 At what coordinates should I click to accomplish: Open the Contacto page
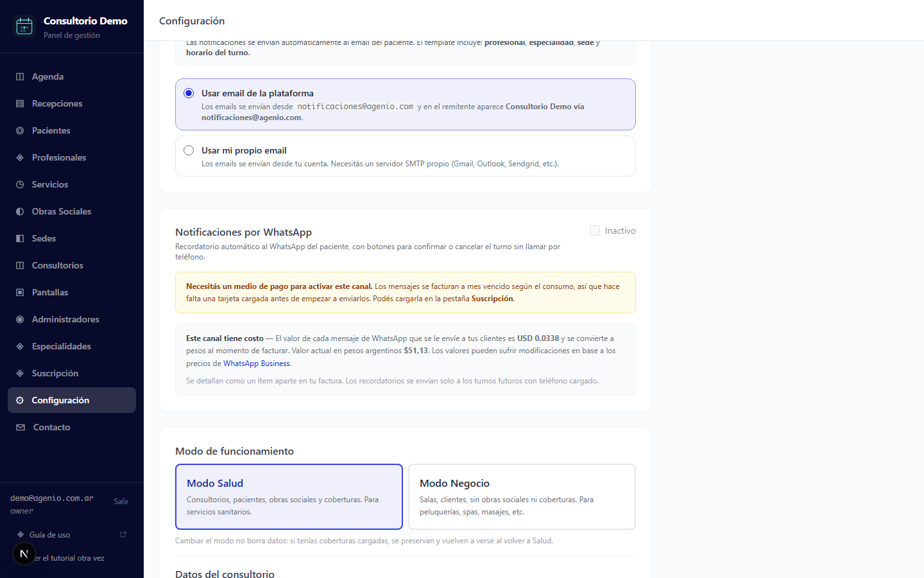pyautogui.click(x=72, y=427)
